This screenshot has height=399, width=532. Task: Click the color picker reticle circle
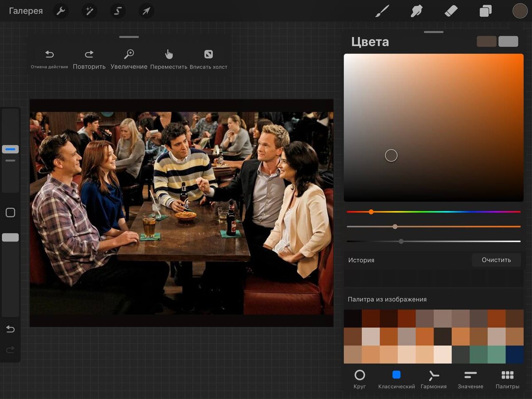click(x=391, y=155)
